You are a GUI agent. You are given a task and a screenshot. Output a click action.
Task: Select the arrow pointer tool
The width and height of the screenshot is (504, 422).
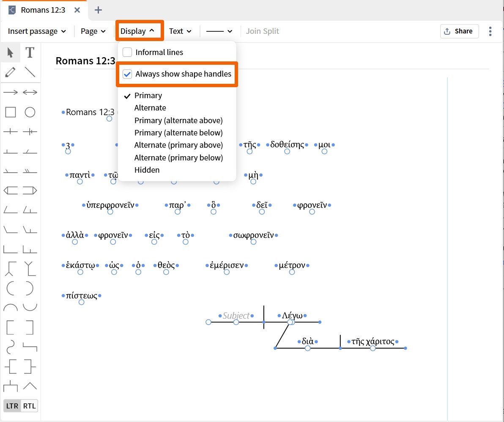(10, 52)
